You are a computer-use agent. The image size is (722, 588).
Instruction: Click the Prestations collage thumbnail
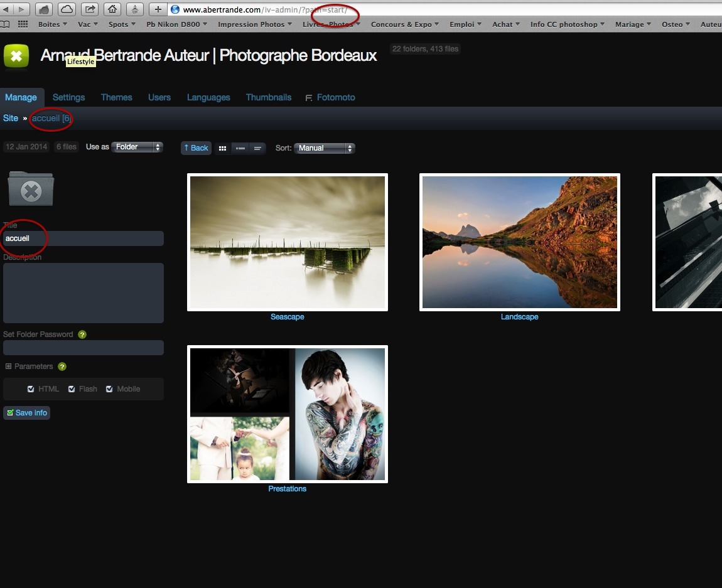pyautogui.click(x=288, y=414)
